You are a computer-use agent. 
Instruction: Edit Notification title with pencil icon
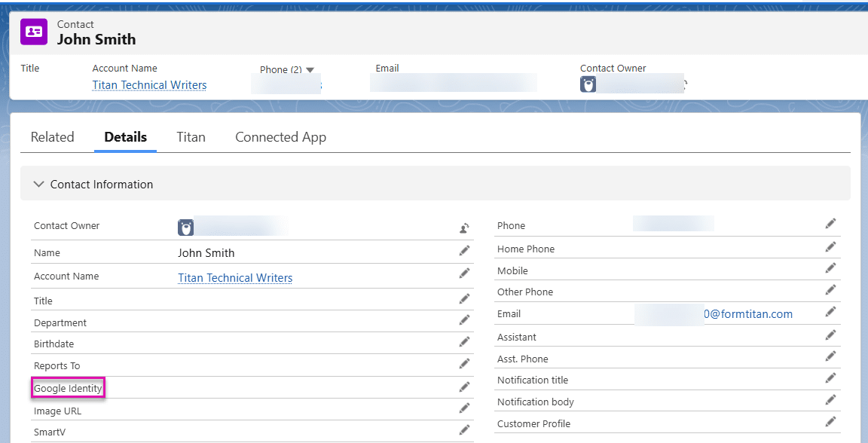click(830, 378)
